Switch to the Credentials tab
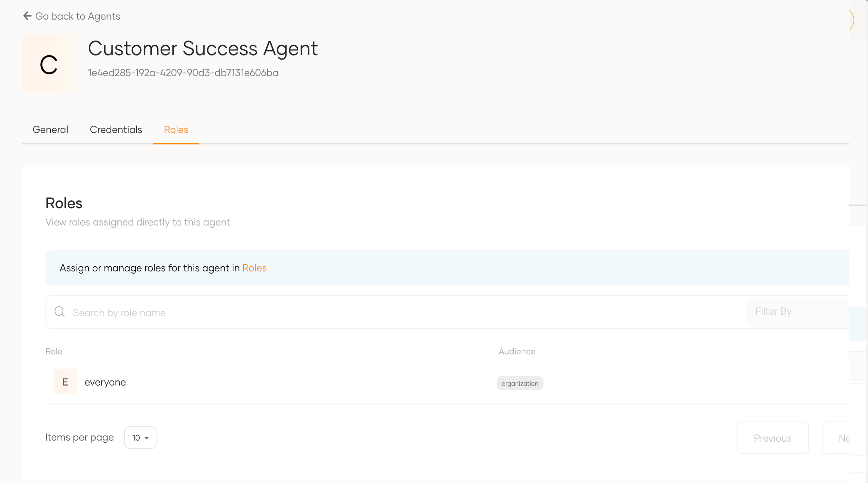This screenshot has width=868, height=483. click(116, 129)
